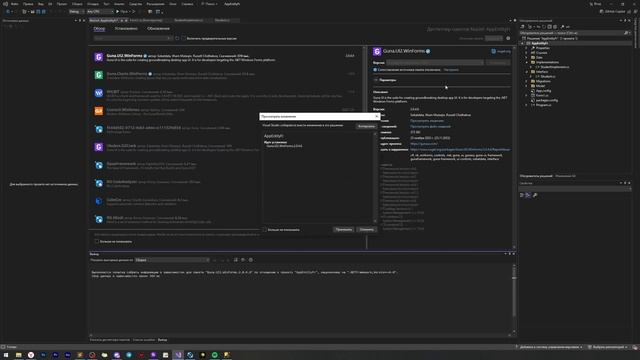The width and height of the screenshot is (640, 360).
Task: Click the Install button beside the version
Action: (498, 62)
